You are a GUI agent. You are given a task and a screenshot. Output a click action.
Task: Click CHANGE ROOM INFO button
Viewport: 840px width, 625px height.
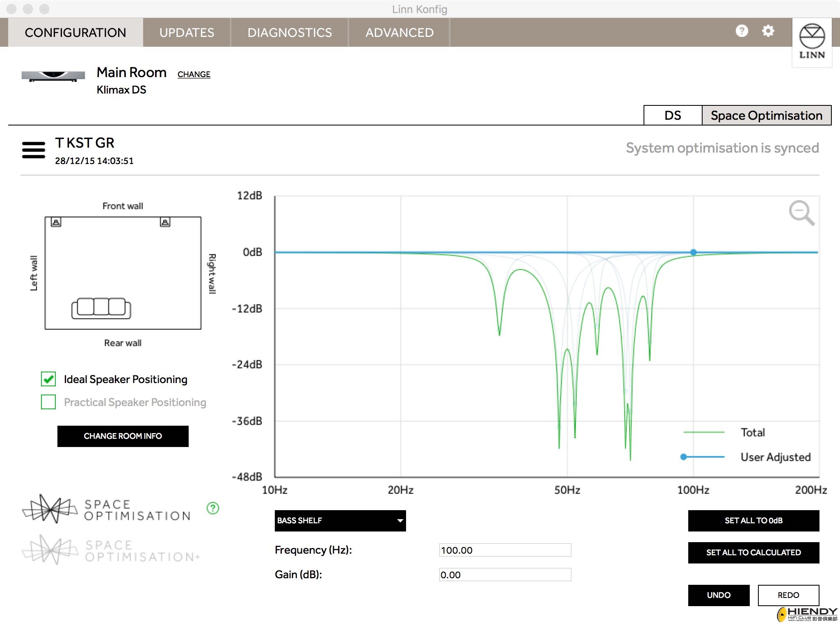point(123,436)
